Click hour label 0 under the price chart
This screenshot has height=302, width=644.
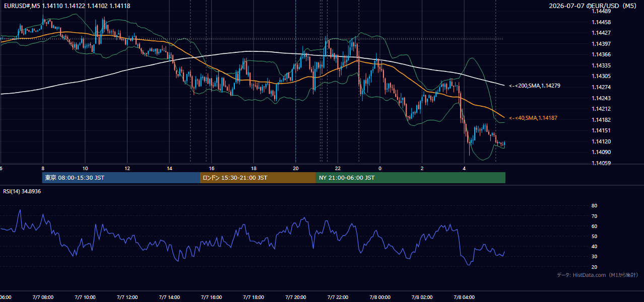pos(380,169)
